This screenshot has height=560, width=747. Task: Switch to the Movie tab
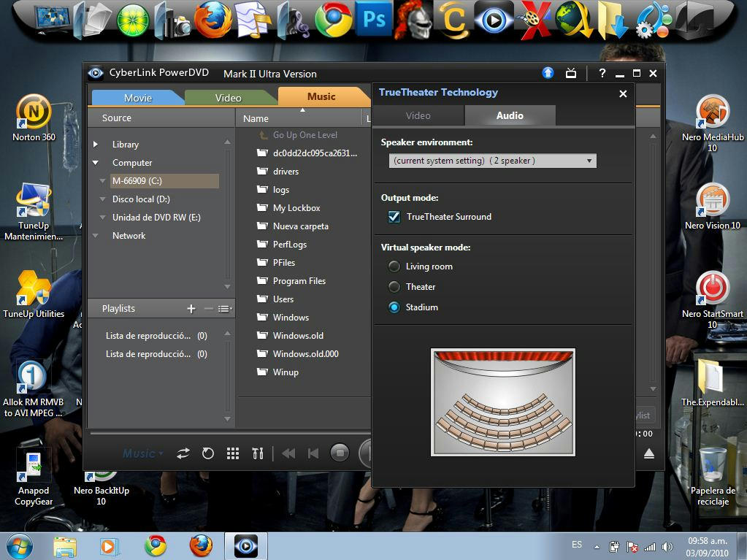point(138,98)
